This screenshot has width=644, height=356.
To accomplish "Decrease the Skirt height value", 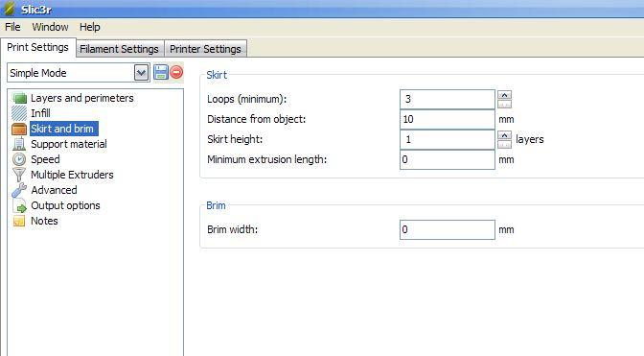I will tap(504, 144).
